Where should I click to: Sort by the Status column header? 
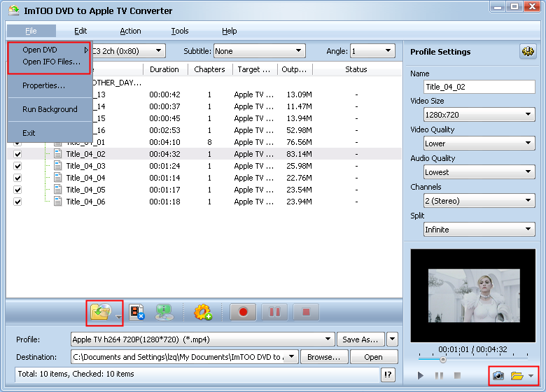(356, 69)
